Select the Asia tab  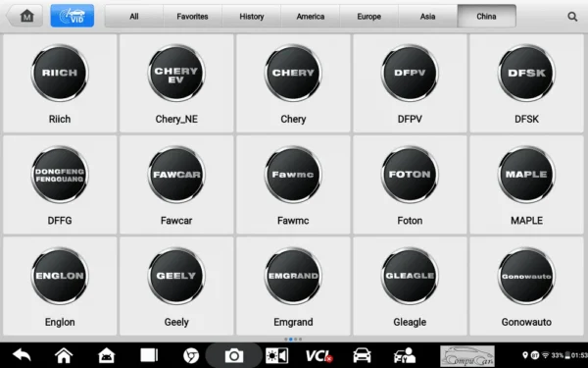click(427, 17)
